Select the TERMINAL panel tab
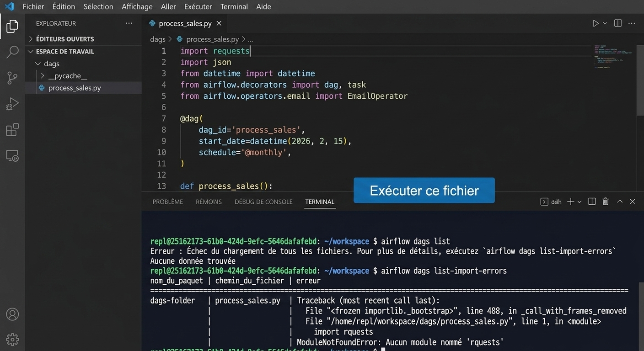Image resolution: width=644 pixels, height=351 pixels. pos(320,202)
